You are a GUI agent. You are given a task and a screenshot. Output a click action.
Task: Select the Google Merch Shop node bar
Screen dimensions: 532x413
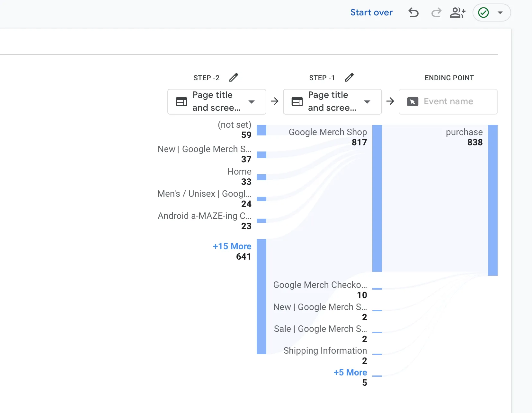pos(377,198)
